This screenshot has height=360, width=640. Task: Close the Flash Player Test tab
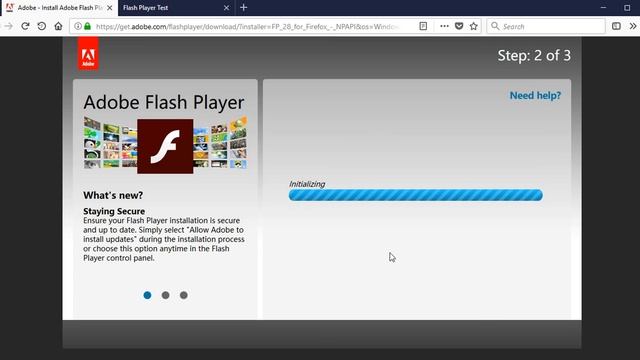pos(227,8)
